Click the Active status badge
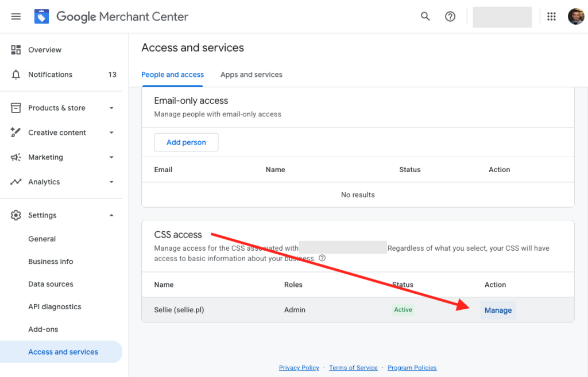Screen dimensions: 588x377 403,309
